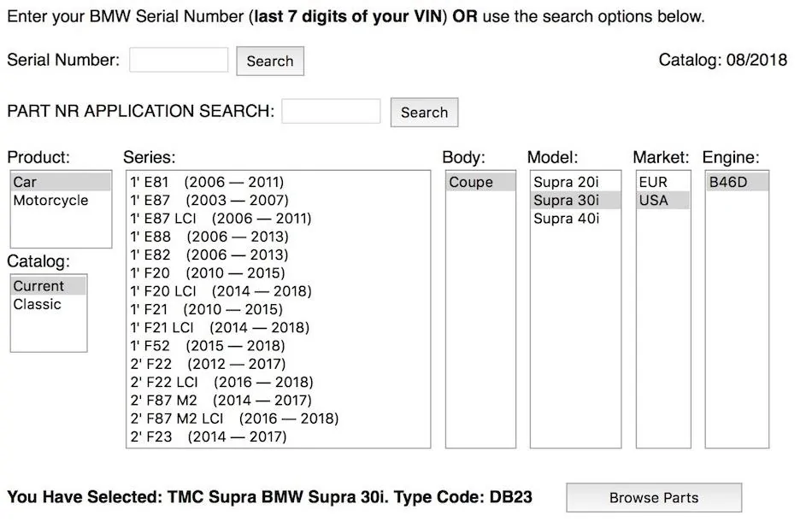Select EUR in the Market list
The image size is (812, 521).
coord(663,182)
